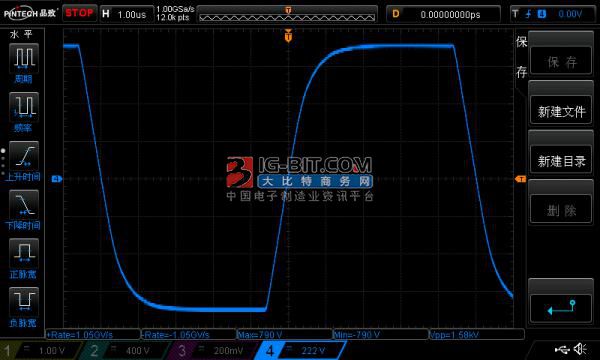Click the Pintech logo
Viewport: 600px width, 360px height.
(x=30, y=14)
